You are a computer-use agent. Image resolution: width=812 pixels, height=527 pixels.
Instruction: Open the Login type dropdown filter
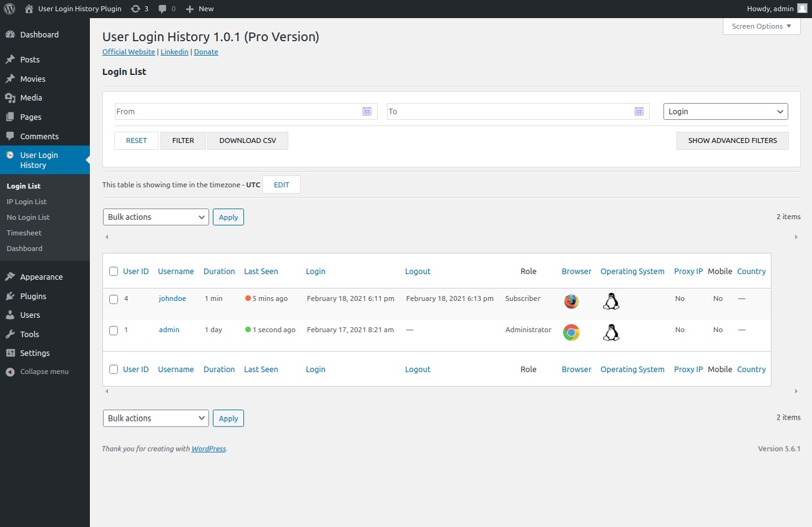pos(726,111)
